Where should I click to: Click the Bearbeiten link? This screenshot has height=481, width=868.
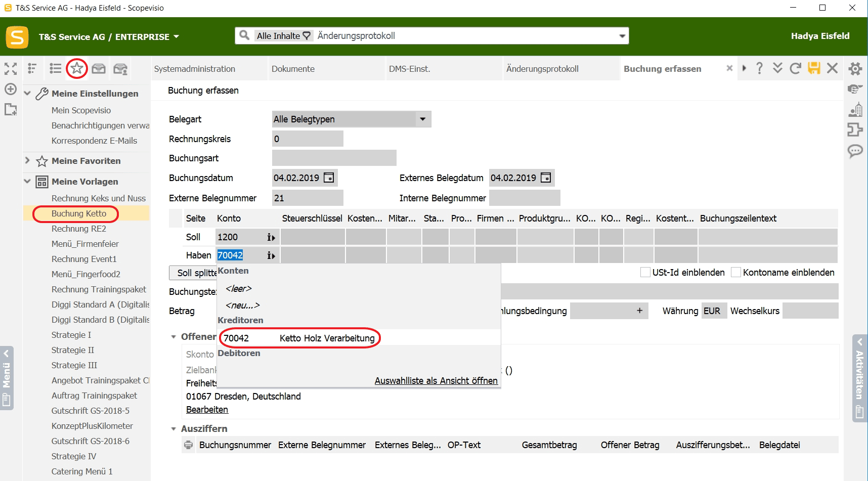(x=207, y=410)
